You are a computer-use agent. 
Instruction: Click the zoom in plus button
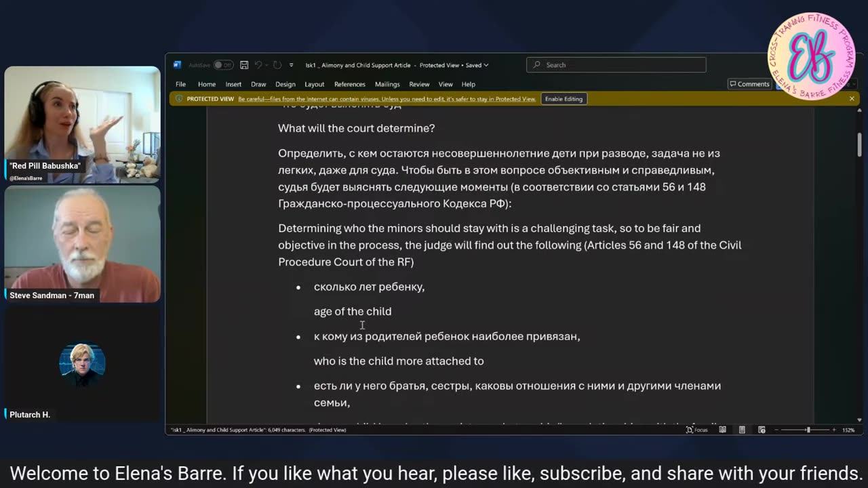[834, 430]
